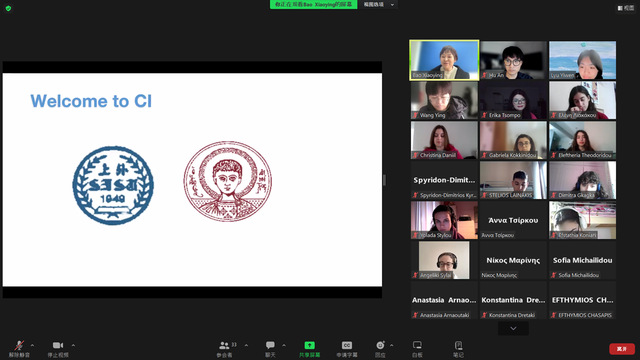Open audio options arrow beside microphone
The width and height of the screenshot is (640, 360).
pyautogui.click(x=32, y=345)
